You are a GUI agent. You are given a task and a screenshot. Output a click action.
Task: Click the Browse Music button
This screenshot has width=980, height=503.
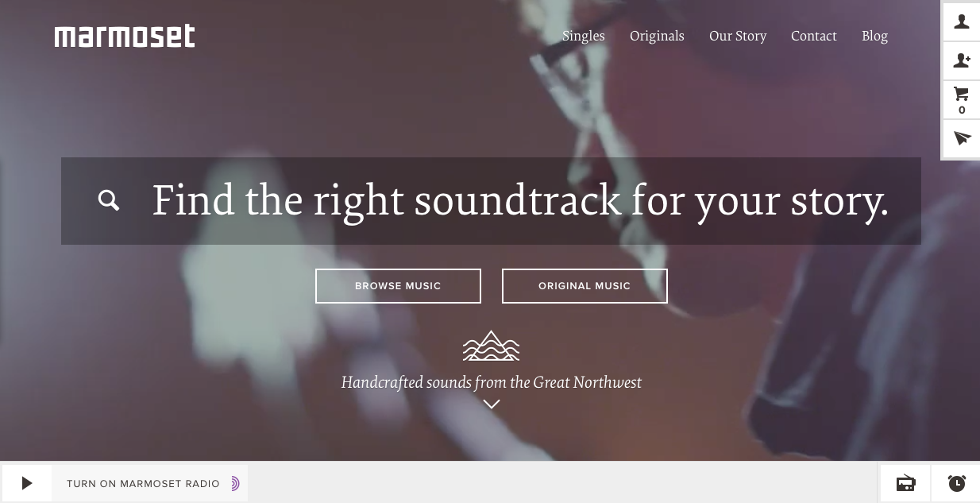pyautogui.click(x=398, y=286)
